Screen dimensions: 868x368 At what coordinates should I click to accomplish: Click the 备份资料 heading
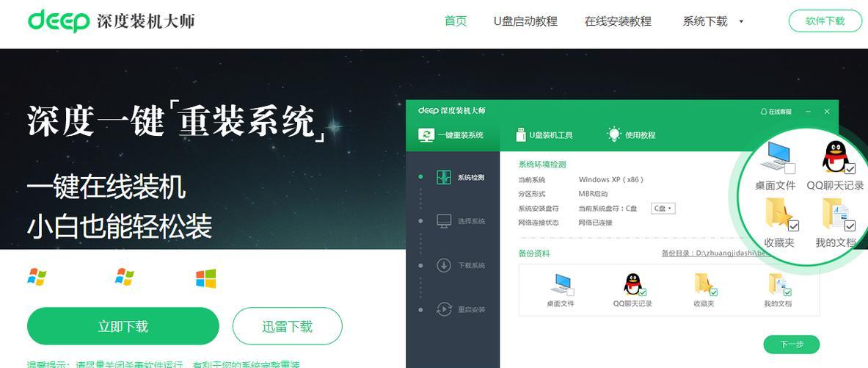pyautogui.click(x=533, y=253)
